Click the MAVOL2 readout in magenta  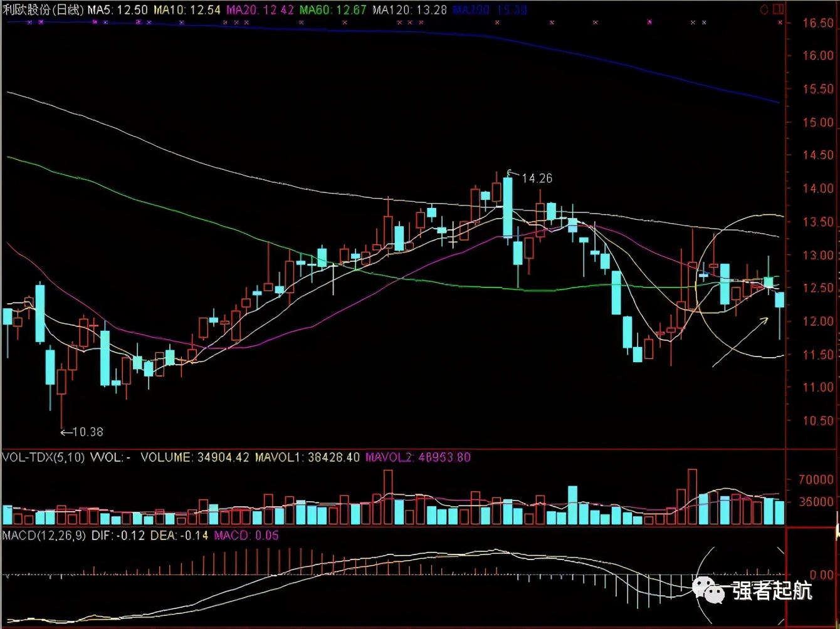417,457
